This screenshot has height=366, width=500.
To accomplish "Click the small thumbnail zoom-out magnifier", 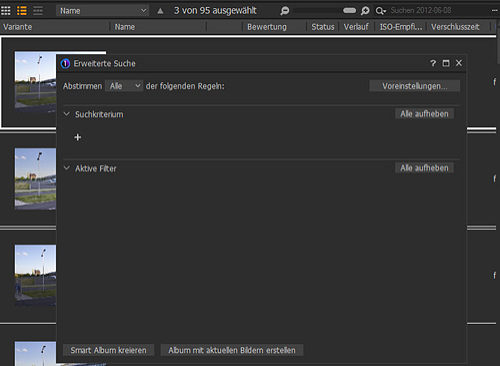I will coord(284,11).
